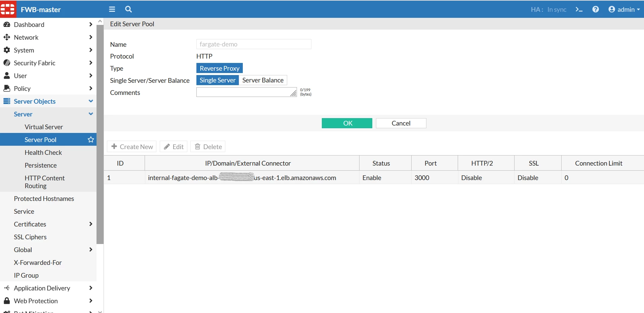Click the Security Fabric icon
The height and width of the screenshot is (313, 644).
(x=7, y=63)
